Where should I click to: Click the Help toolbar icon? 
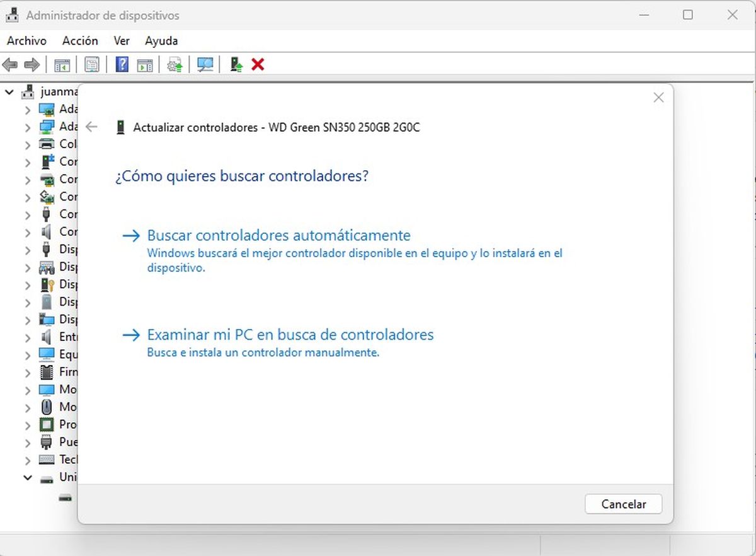(121, 64)
